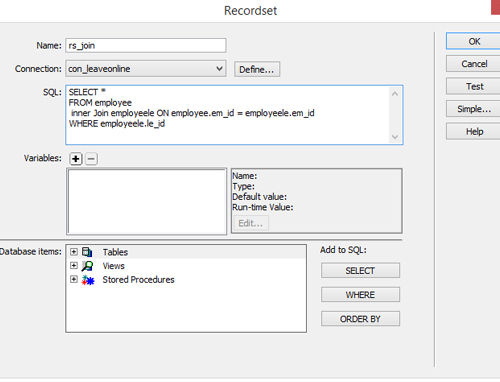This screenshot has height=382, width=500.
Task: Click the Tables database icon
Action: point(87,252)
